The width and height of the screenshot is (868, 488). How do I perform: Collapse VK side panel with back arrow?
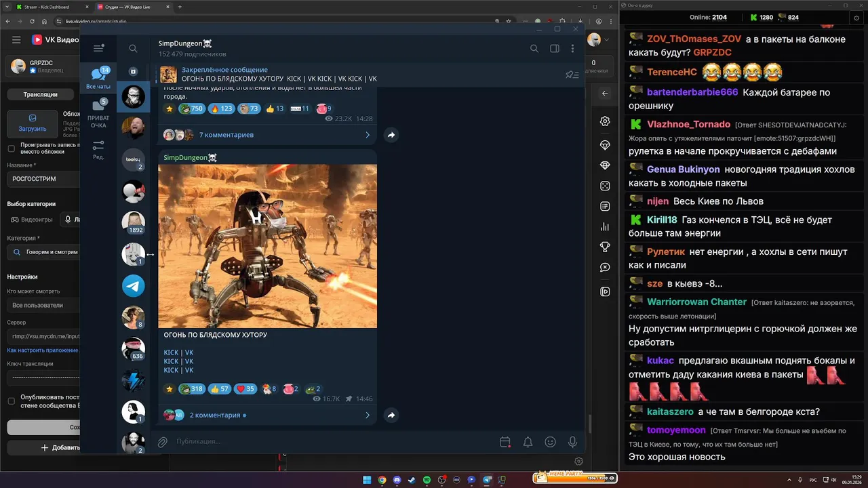pyautogui.click(x=605, y=94)
